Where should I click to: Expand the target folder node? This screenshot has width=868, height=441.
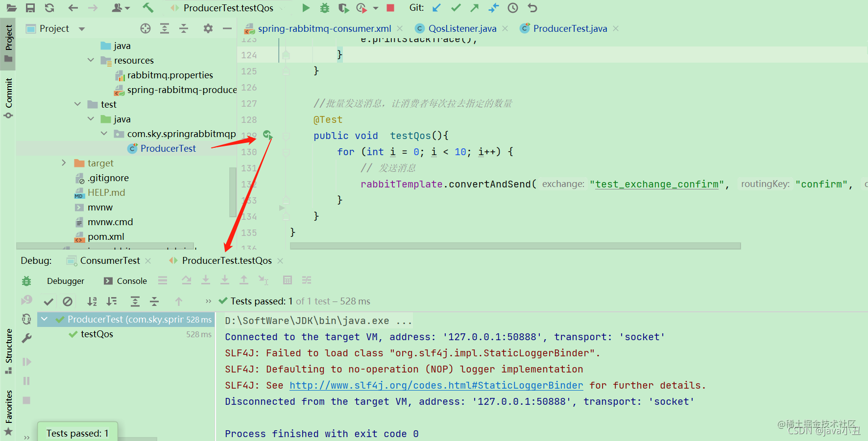pyautogui.click(x=64, y=163)
